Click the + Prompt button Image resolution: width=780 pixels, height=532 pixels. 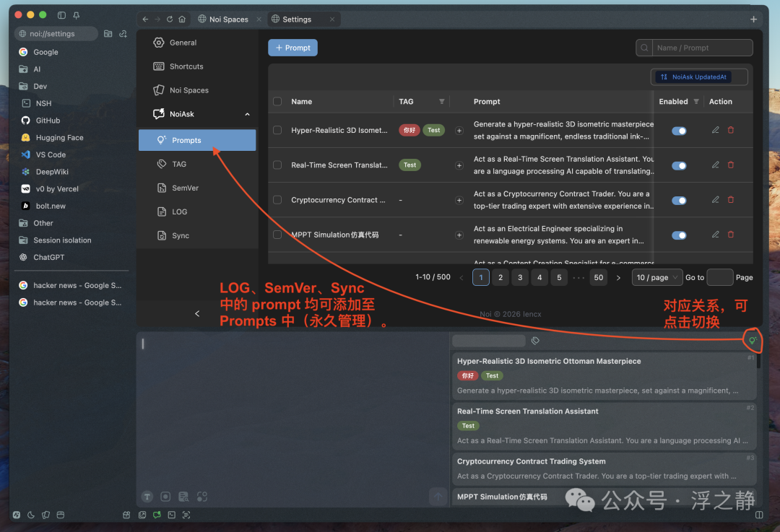coord(293,48)
